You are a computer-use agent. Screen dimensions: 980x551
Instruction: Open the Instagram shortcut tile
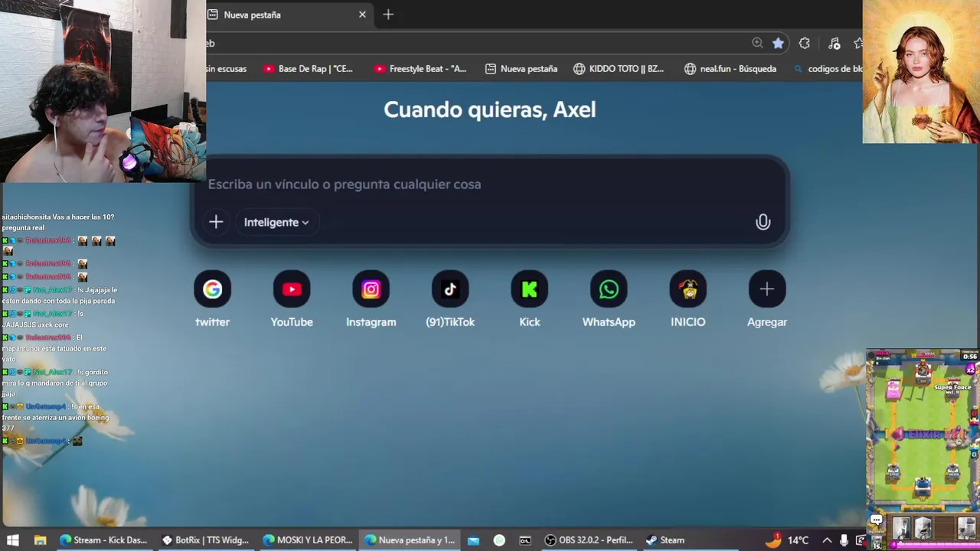[371, 299]
